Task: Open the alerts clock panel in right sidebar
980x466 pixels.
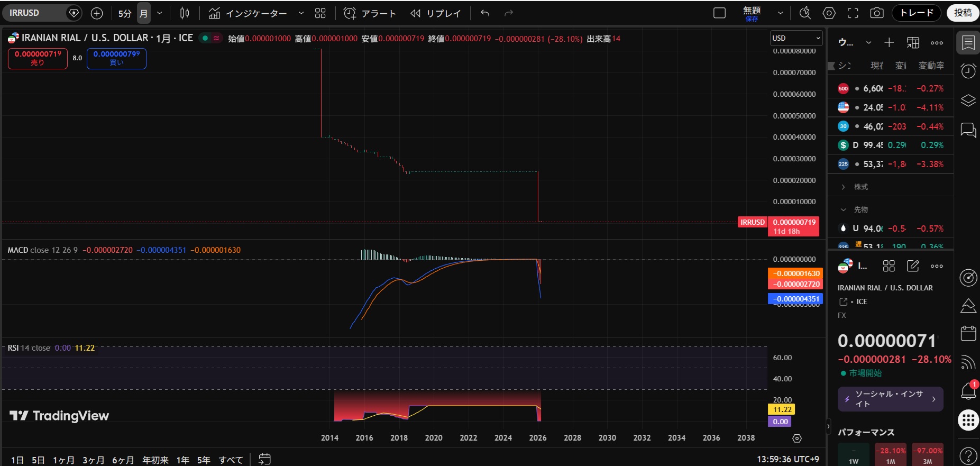Action: coord(968,71)
